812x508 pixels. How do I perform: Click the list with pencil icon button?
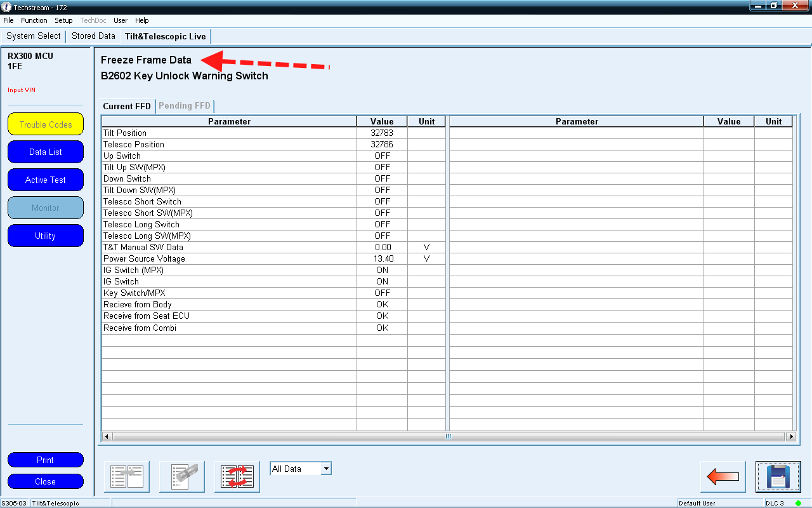pyautogui.click(x=182, y=477)
